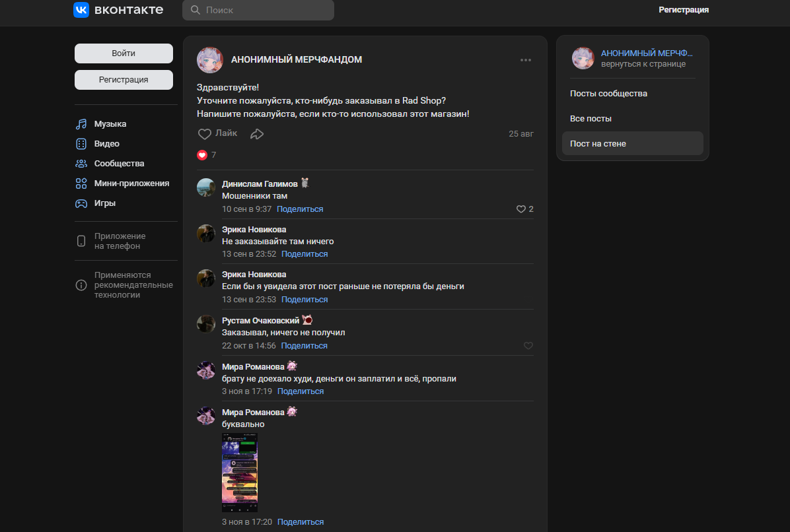Toggle like on Динислам Галимов's comment
The width and height of the screenshot is (790, 532).
point(521,209)
